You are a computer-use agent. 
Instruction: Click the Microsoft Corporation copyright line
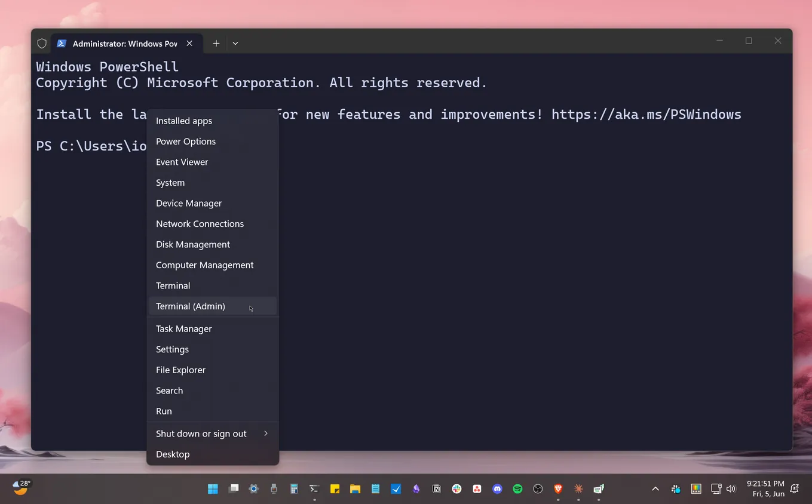point(262,82)
